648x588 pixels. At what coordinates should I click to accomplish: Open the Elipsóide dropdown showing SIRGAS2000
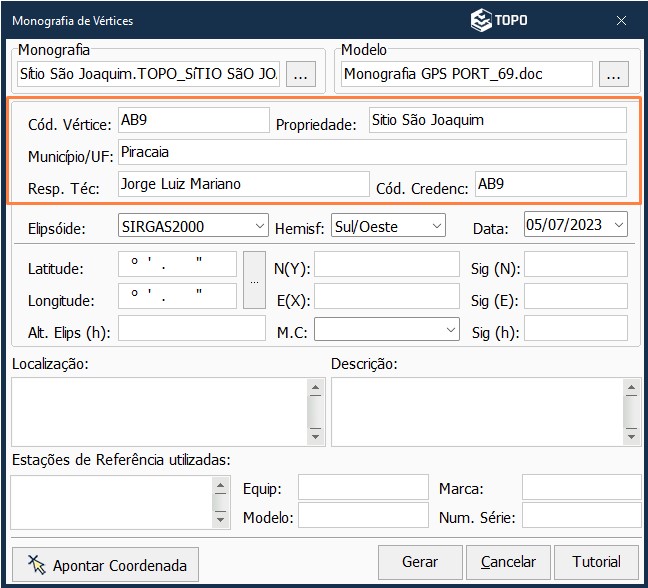[193, 225]
